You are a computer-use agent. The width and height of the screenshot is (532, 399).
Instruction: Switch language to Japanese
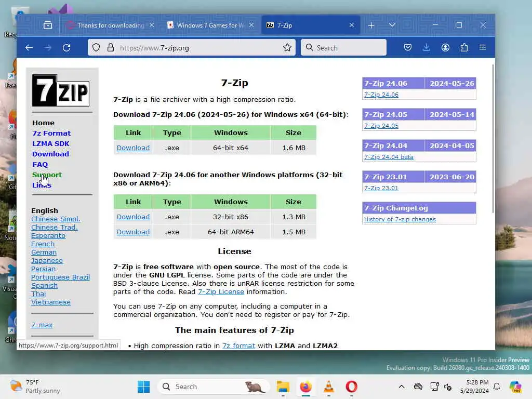pyautogui.click(x=47, y=261)
